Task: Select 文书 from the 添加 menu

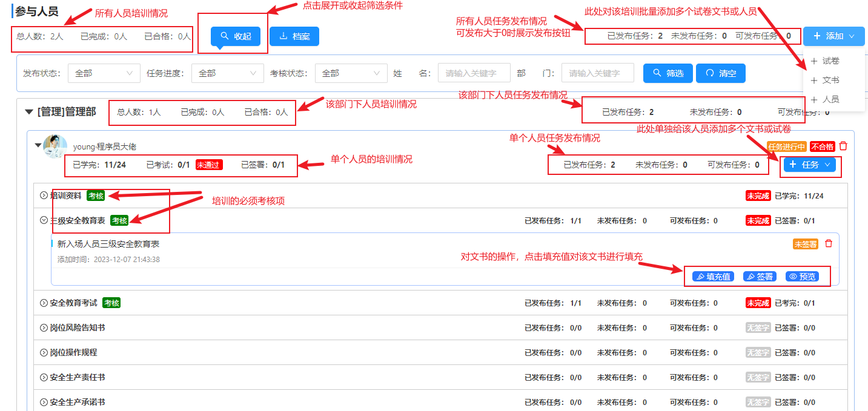Action: click(x=830, y=80)
